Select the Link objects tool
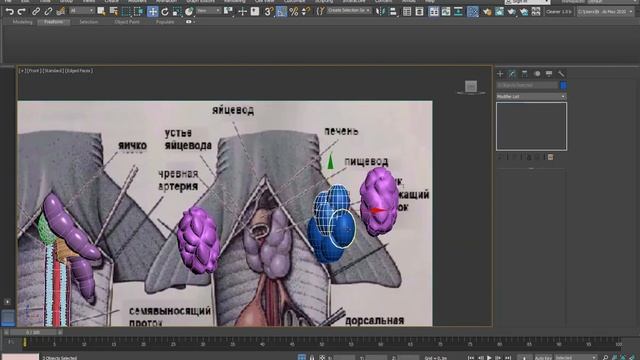Viewport: 640px width, 360px height. [x=36, y=11]
